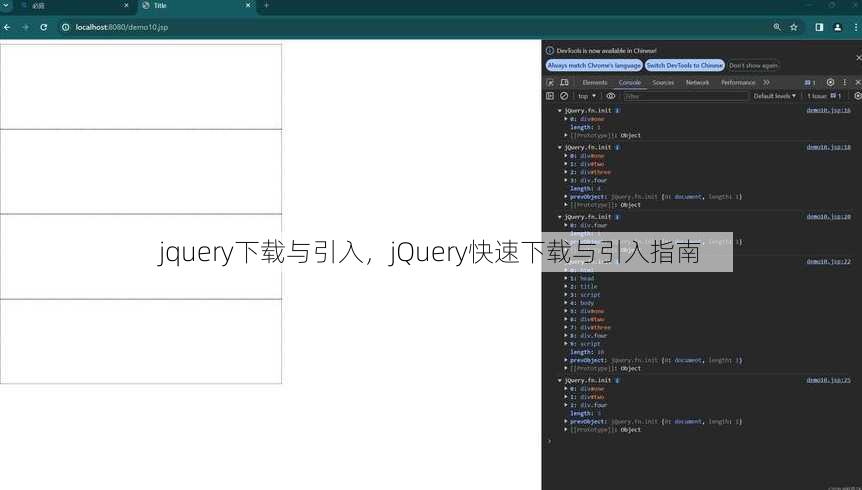Open the Chrome three-dot menu
Screen dimensions: 862x490
pos(856,27)
